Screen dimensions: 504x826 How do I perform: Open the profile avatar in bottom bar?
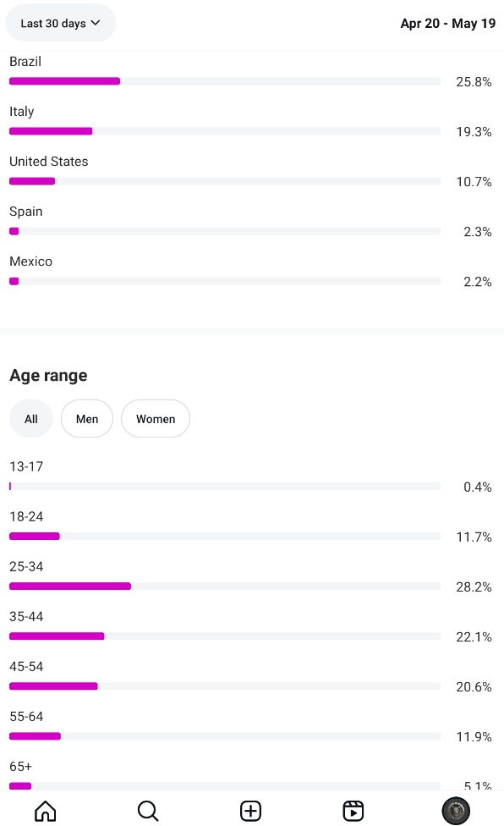click(x=456, y=811)
